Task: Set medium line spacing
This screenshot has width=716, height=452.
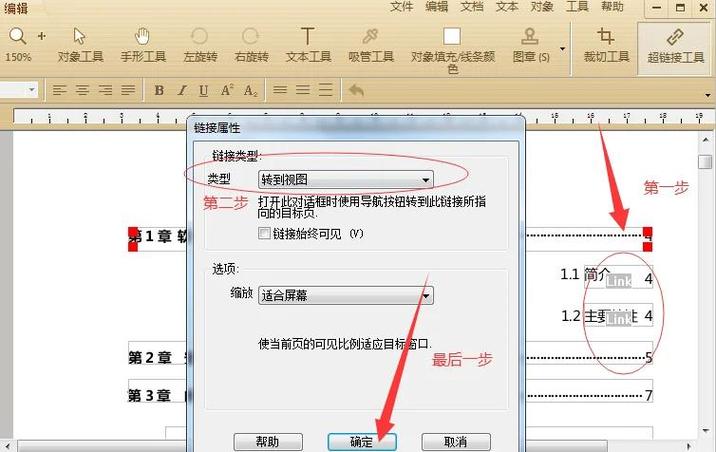Action: click(x=302, y=89)
